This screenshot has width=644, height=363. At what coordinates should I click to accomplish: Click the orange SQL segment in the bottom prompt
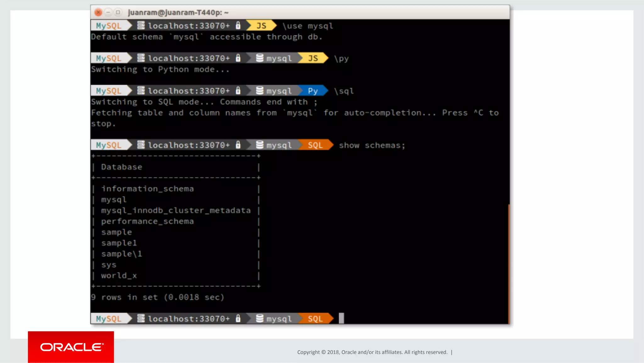(315, 318)
